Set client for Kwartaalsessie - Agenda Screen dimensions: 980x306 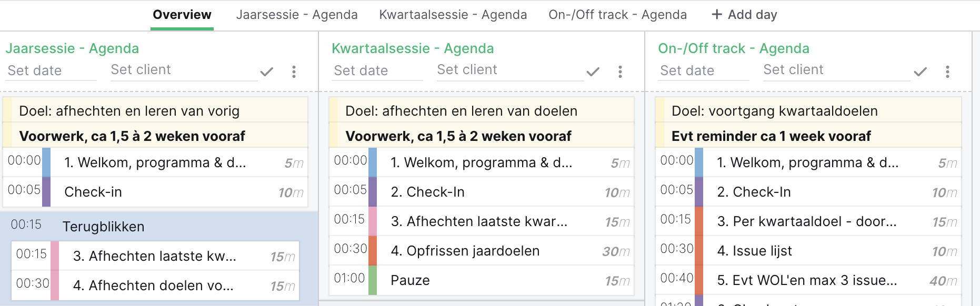coord(510,70)
